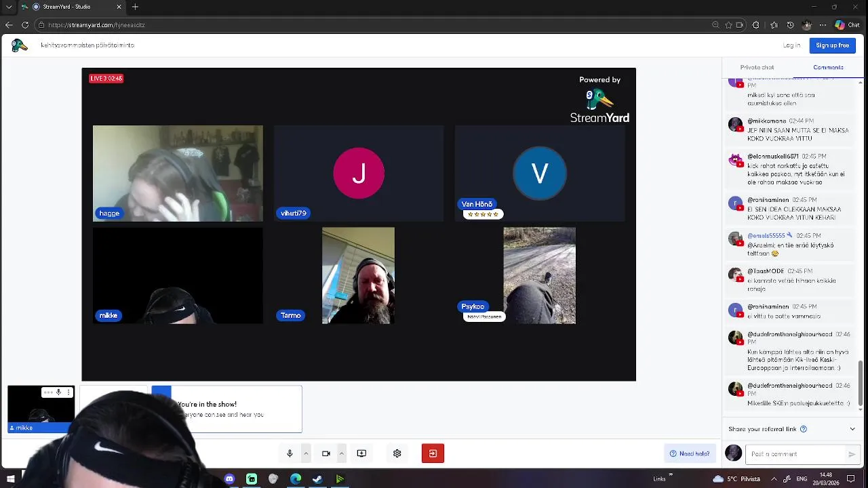Screen dimensions: 868x488
Task: Click the StreamYard duck logo in the header
Action: point(19,45)
